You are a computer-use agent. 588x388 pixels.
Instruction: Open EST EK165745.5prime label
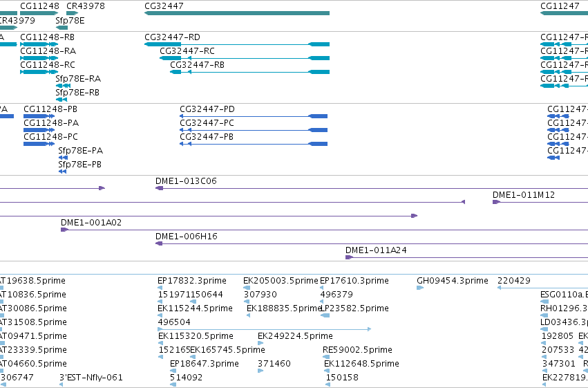tap(227, 350)
